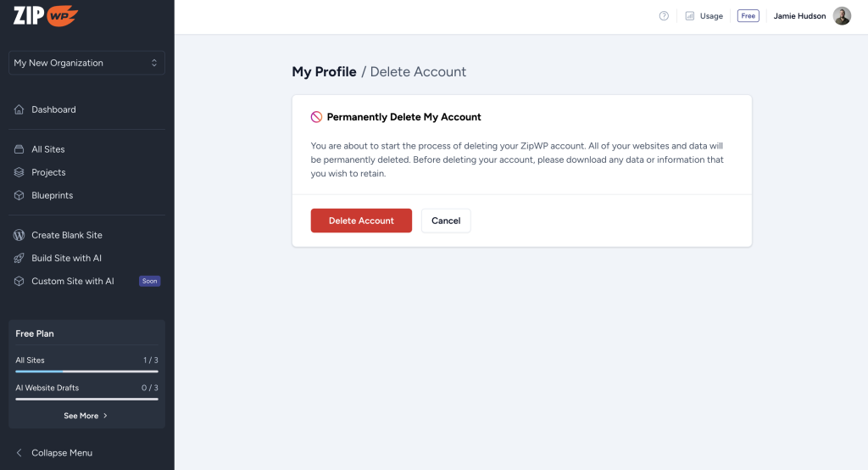The height and width of the screenshot is (470, 868).
Task: Click the Free plan badge
Action: [748, 16]
